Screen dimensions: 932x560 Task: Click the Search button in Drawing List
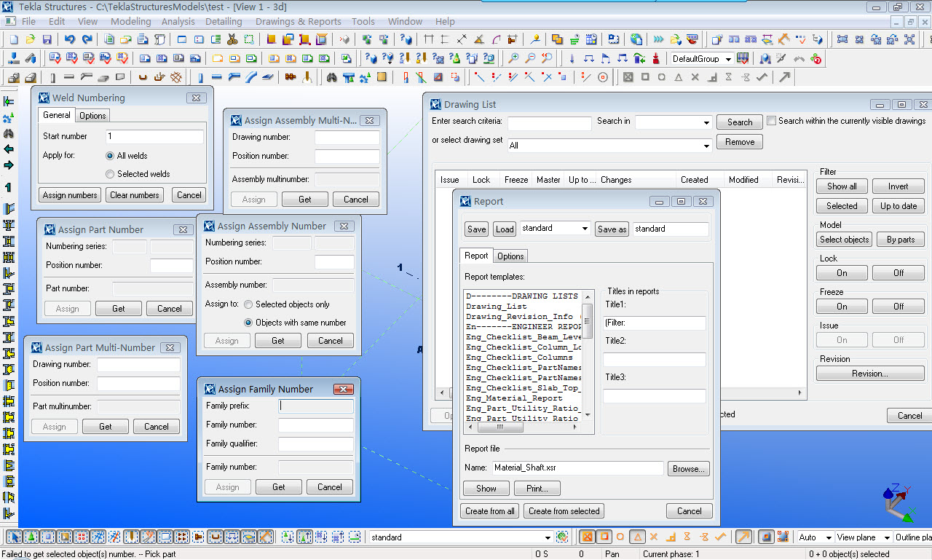[740, 122]
